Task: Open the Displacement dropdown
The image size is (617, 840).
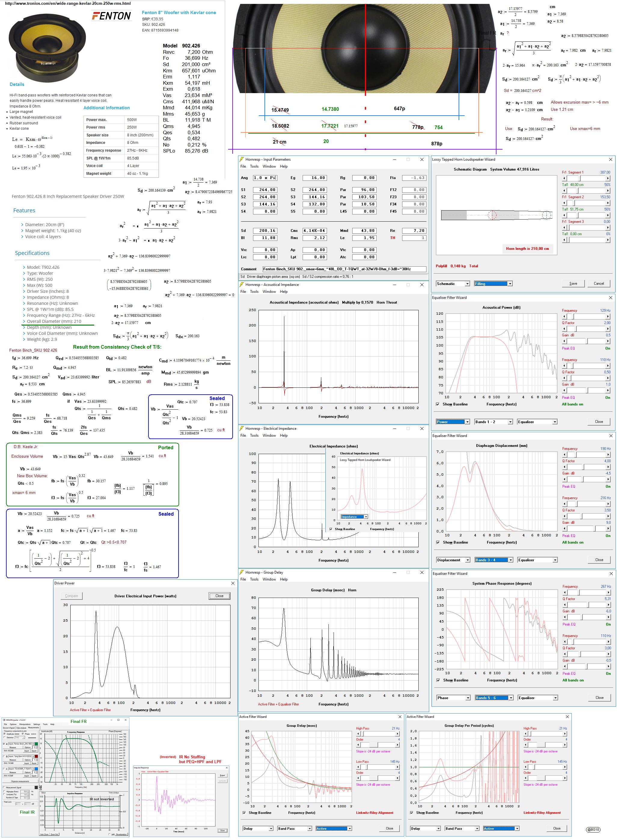Action: [454, 560]
